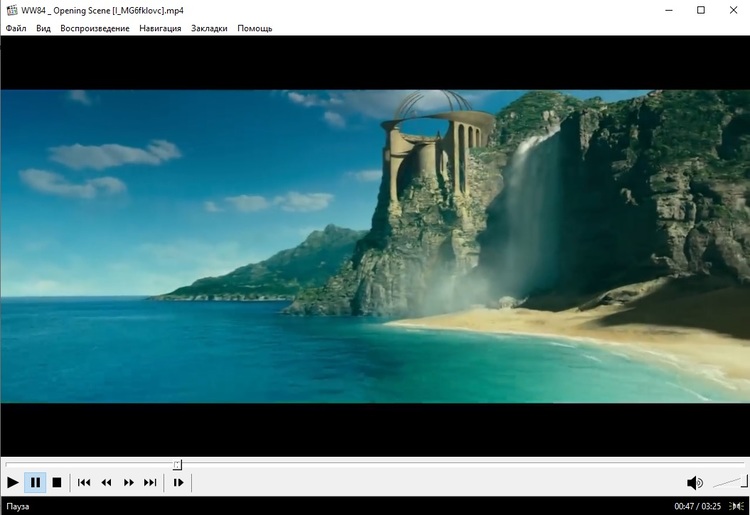750x515 pixels.
Task: Mute audio with the speaker icon
Action: click(x=695, y=483)
